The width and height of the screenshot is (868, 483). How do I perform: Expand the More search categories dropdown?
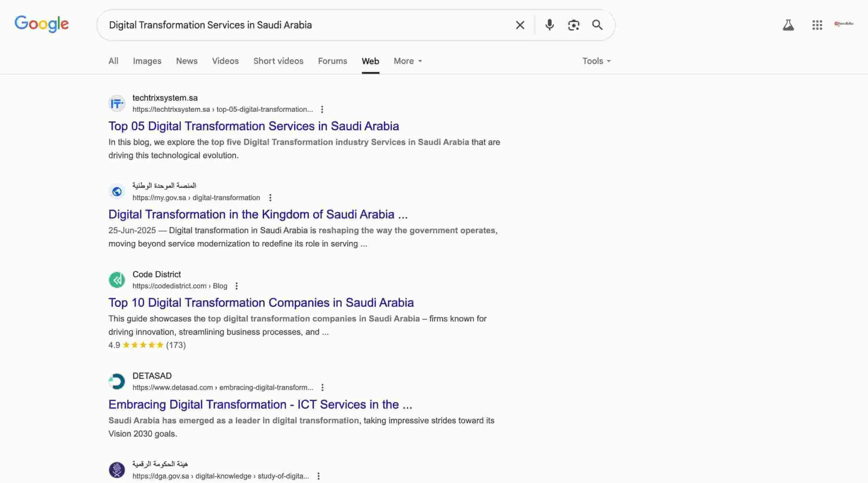pyautogui.click(x=407, y=61)
